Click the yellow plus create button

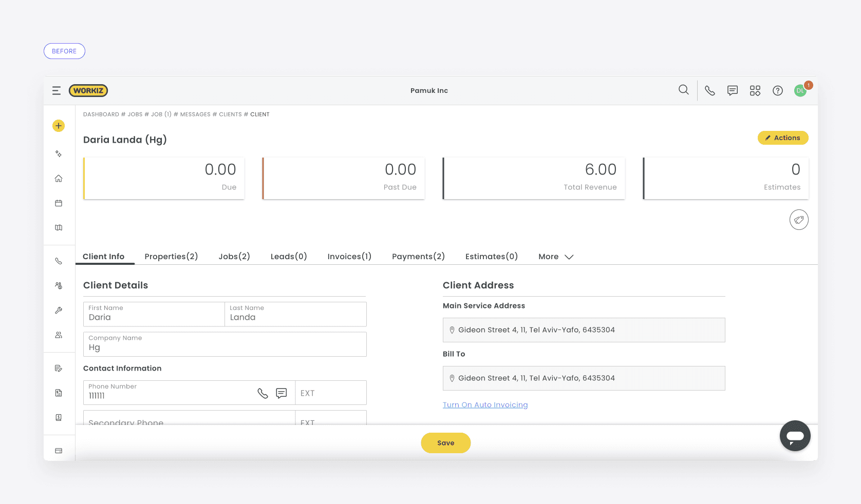coord(59,126)
